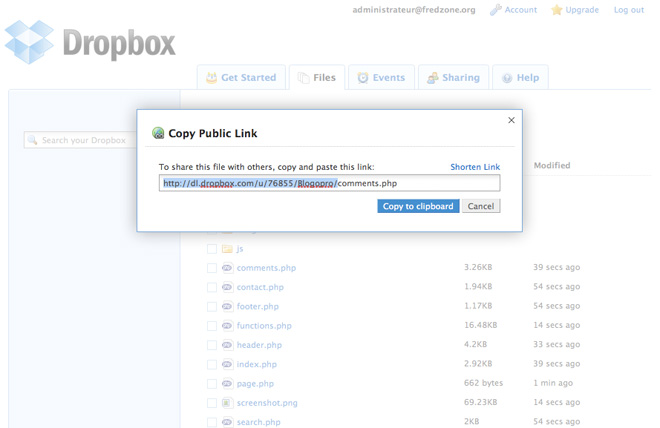Click the public link URL field
The height and width of the screenshot is (428, 660).
330,183
